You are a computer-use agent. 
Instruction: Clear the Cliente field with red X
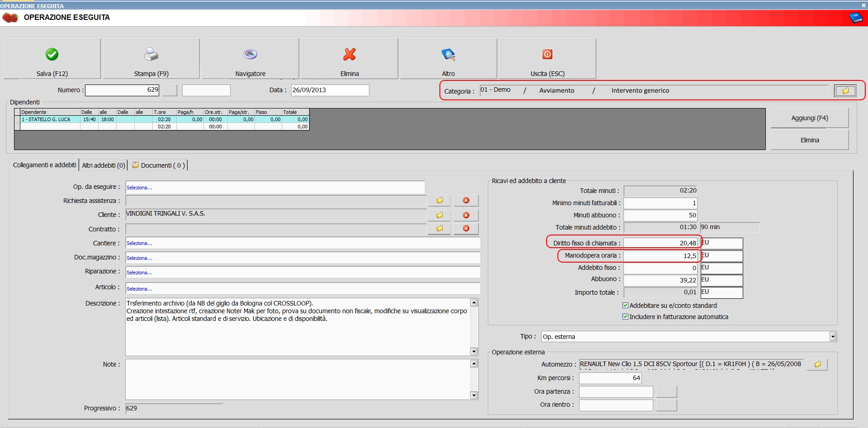point(466,215)
